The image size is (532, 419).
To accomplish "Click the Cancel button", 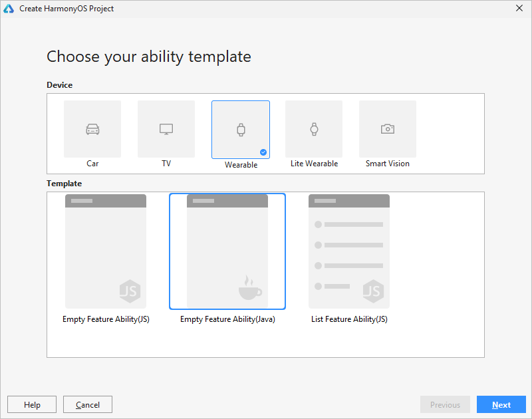I will [x=88, y=404].
